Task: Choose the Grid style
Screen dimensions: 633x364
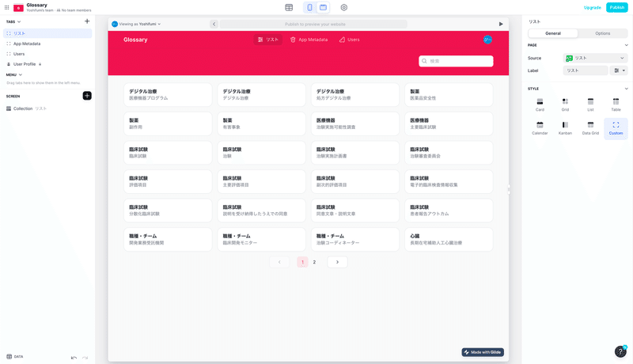Action: point(565,104)
